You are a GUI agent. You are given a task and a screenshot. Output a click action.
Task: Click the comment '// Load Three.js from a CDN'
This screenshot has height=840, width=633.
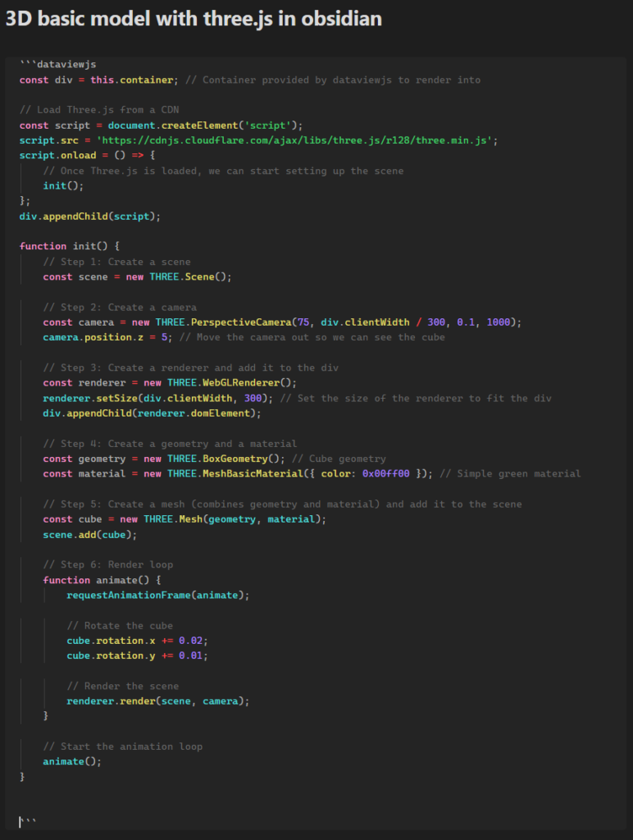click(x=99, y=110)
